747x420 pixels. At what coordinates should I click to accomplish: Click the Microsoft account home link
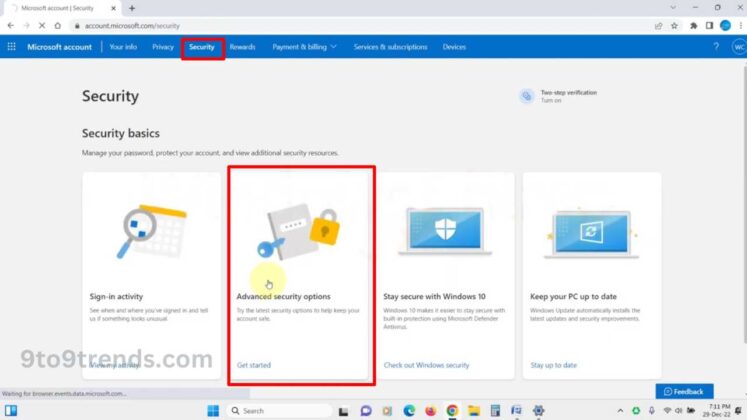pyautogui.click(x=59, y=47)
